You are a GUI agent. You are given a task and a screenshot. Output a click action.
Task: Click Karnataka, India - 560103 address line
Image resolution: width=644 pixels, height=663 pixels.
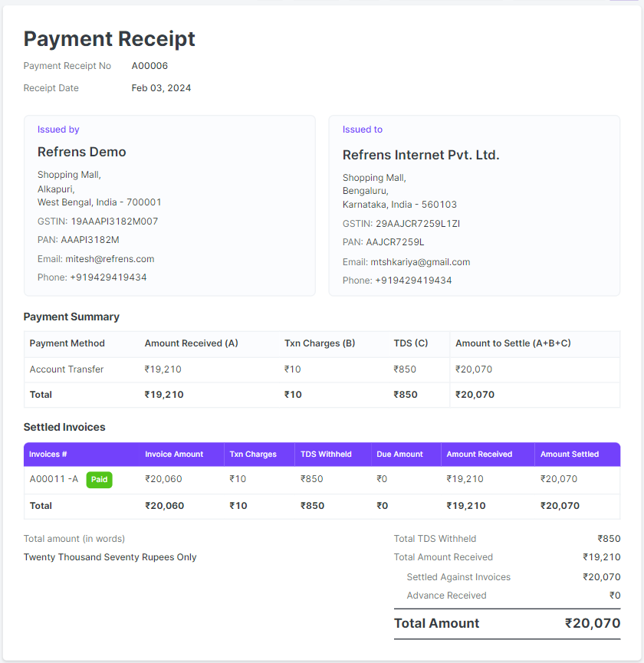[x=399, y=204]
